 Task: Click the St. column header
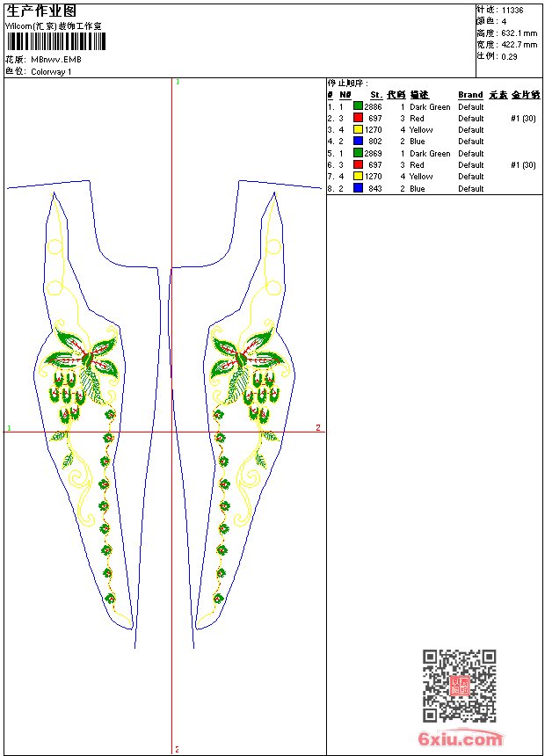click(376, 95)
